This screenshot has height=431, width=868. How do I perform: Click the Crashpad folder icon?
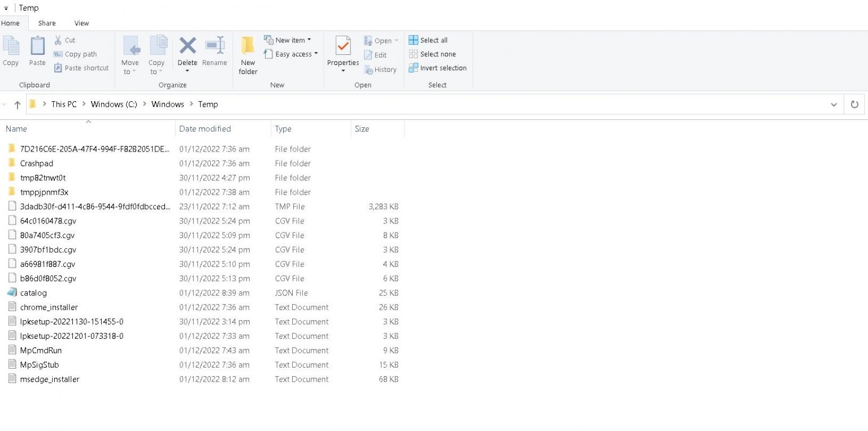(12, 163)
